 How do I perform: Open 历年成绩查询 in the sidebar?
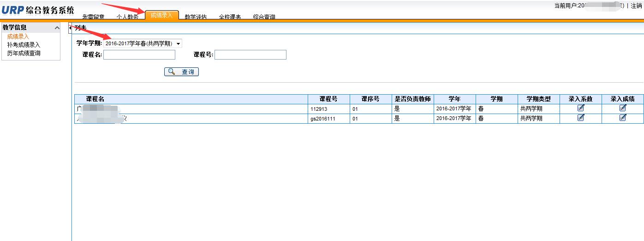[x=24, y=53]
